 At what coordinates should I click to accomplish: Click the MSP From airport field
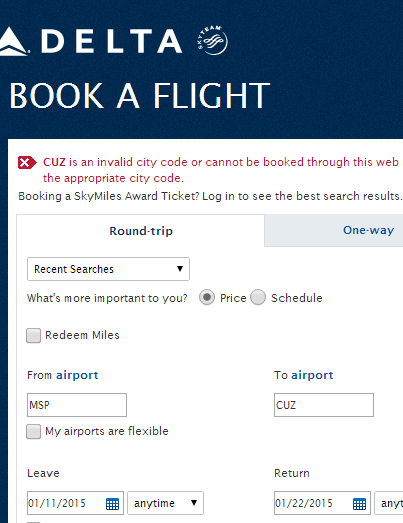coord(77,405)
